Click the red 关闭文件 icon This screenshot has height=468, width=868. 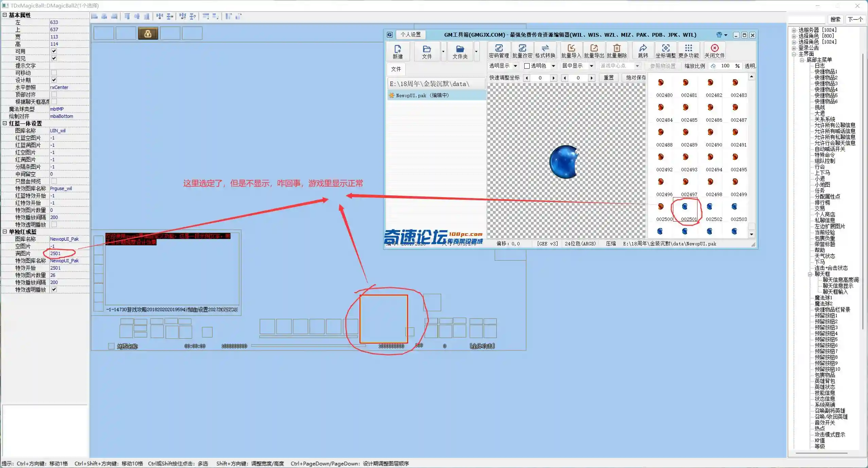(x=714, y=51)
